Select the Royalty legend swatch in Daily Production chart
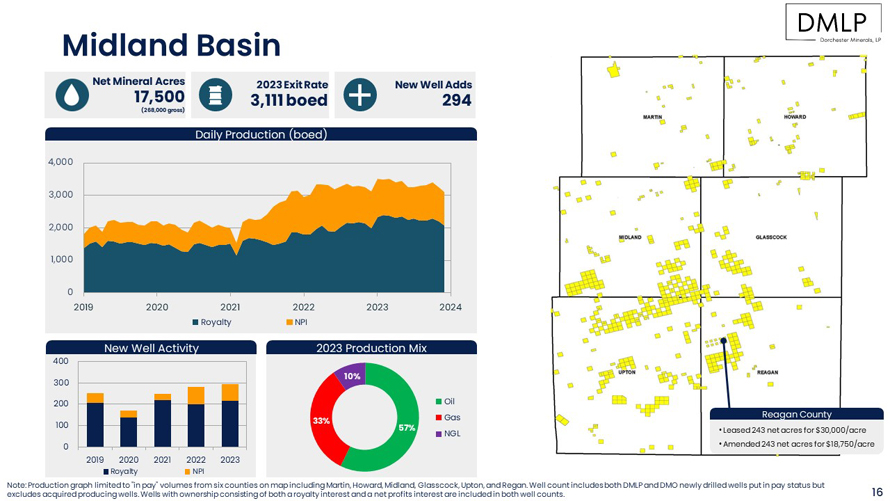The width and height of the screenshot is (890, 501). coord(195,322)
